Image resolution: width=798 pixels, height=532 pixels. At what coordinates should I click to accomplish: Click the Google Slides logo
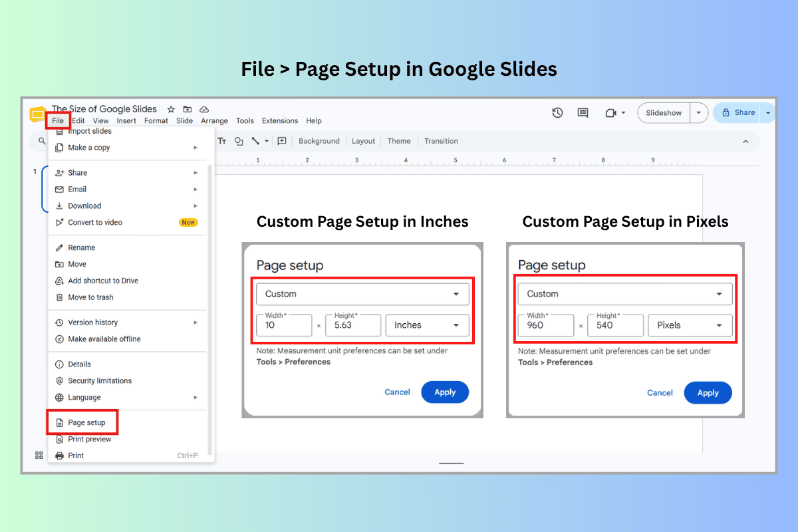click(37, 114)
